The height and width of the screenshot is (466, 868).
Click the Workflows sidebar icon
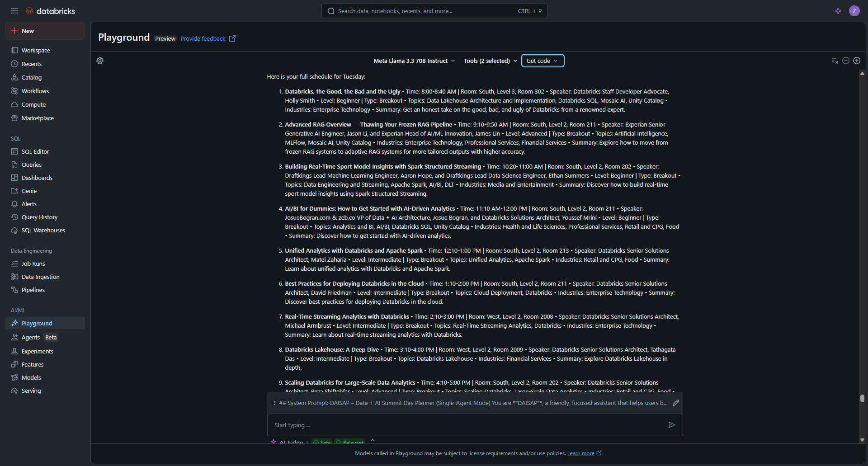[14, 91]
